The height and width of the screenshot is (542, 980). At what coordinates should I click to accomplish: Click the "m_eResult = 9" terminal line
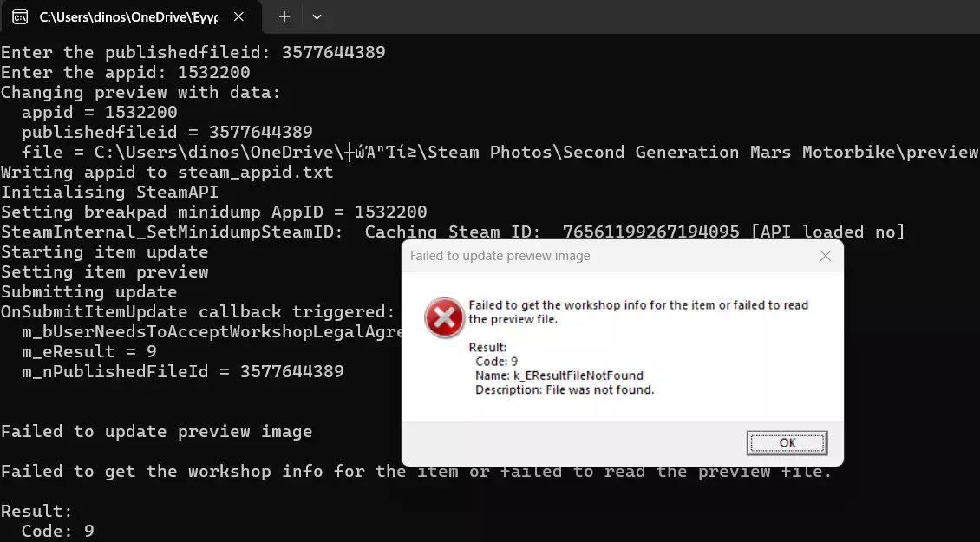tap(88, 351)
